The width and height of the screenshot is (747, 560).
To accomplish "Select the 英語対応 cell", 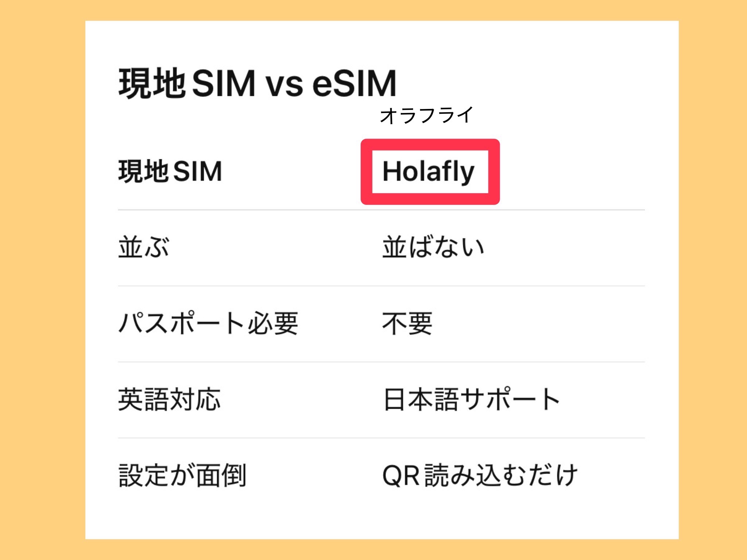I will click(x=169, y=400).
